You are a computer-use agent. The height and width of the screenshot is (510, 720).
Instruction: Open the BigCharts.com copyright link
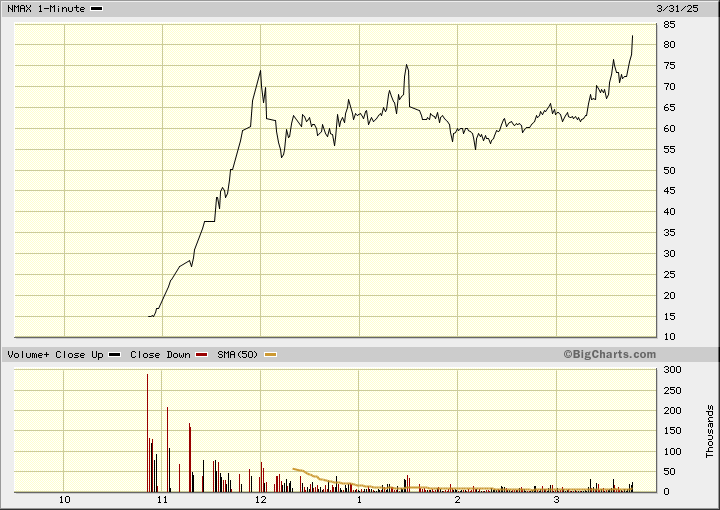point(609,354)
